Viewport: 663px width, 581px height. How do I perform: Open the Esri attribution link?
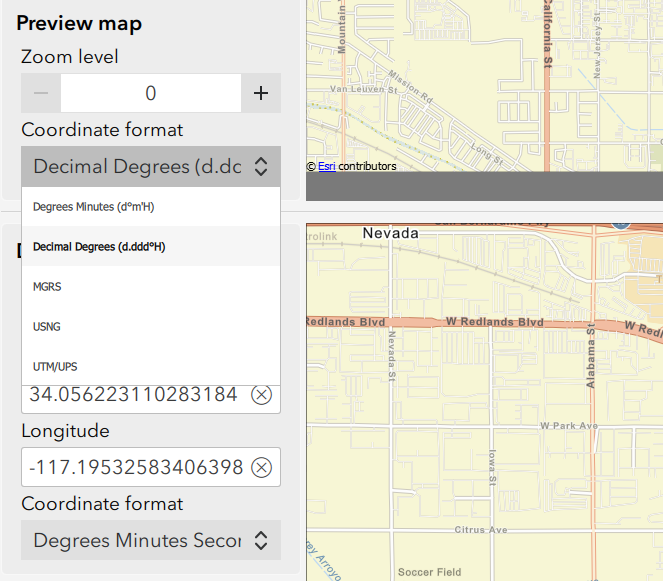coord(327,166)
